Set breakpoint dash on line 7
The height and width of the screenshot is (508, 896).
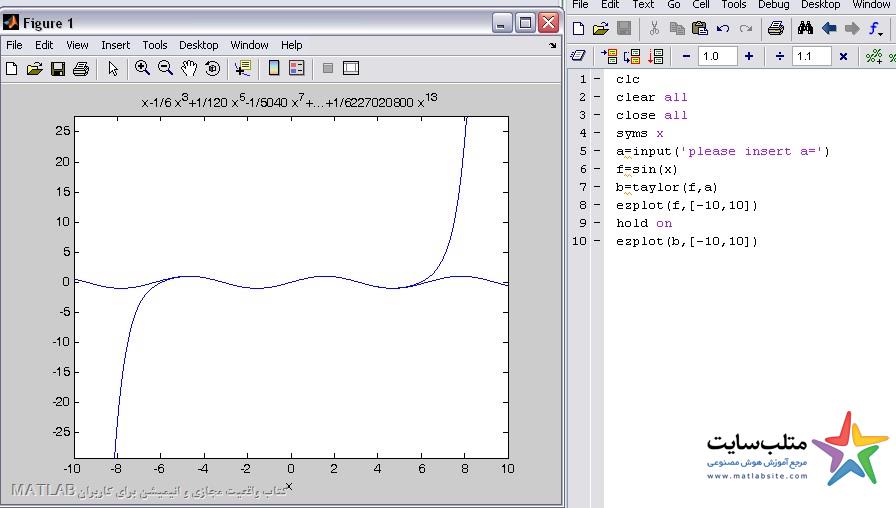coord(597,187)
